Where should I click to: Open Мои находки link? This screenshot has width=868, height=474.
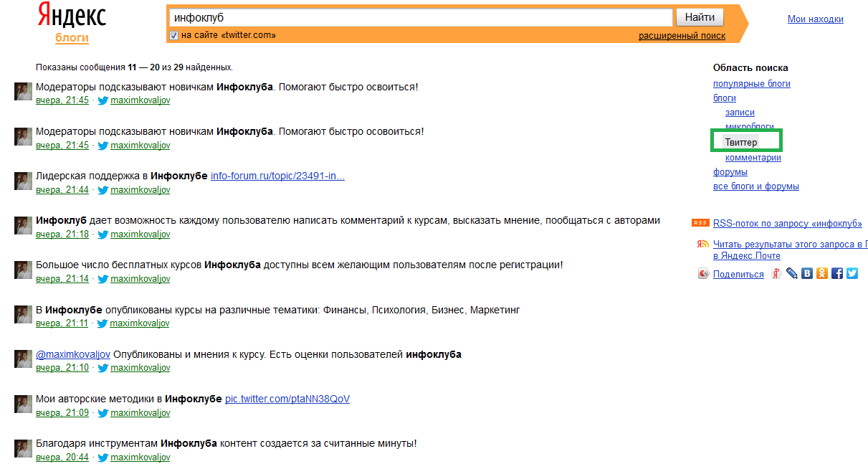coord(816,19)
